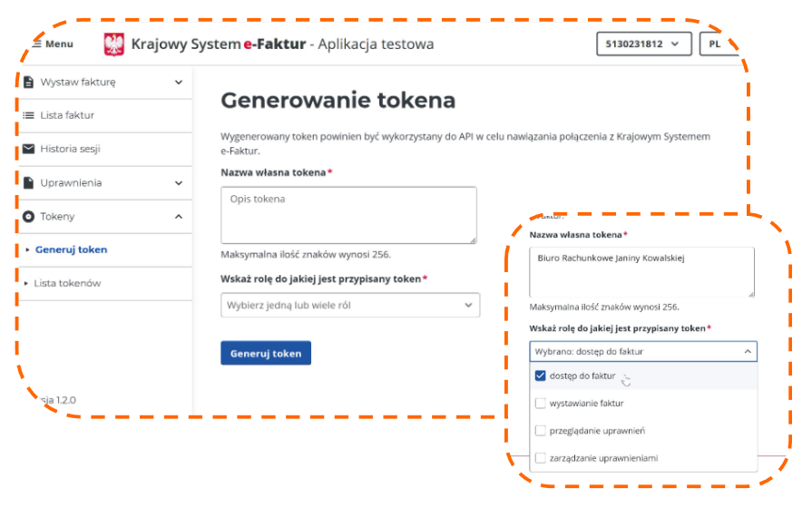Screen dimensions: 812x508
Task: Collapse the Tokeny menu chevron
Action: (x=179, y=217)
